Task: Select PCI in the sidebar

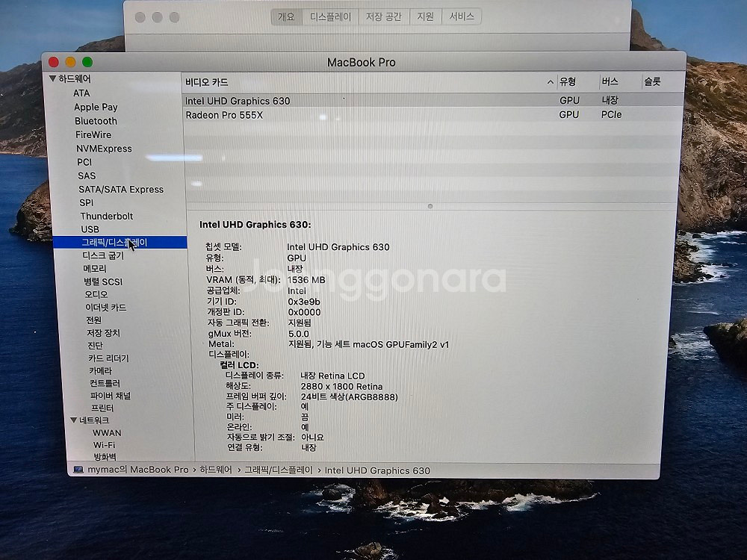Action: click(x=84, y=162)
